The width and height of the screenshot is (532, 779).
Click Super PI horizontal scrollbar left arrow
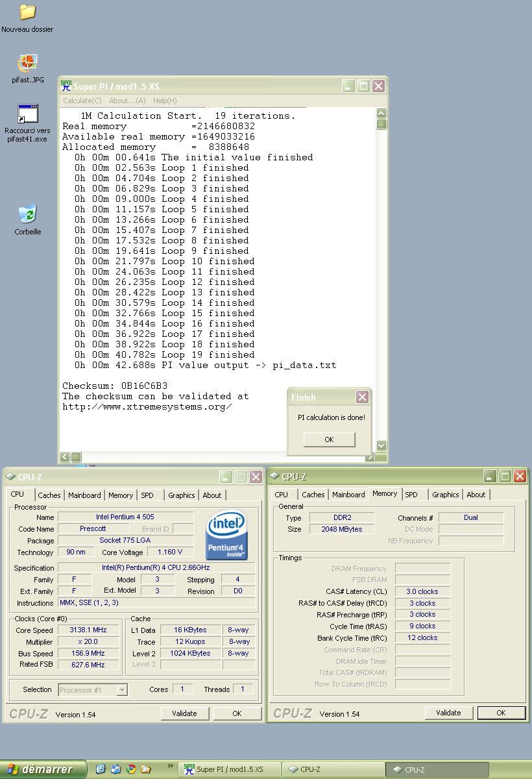click(x=65, y=457)
